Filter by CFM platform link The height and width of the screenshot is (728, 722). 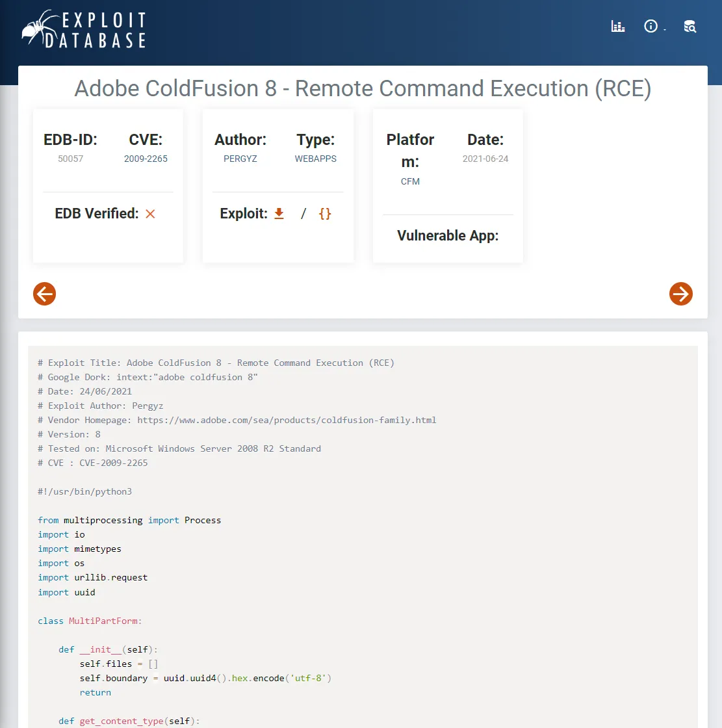(411, 181)
